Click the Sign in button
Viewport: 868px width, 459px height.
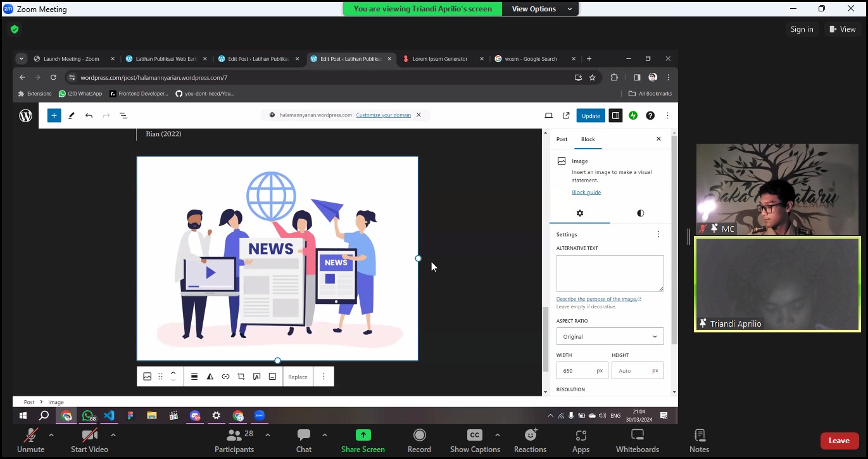tap(802, 29)
